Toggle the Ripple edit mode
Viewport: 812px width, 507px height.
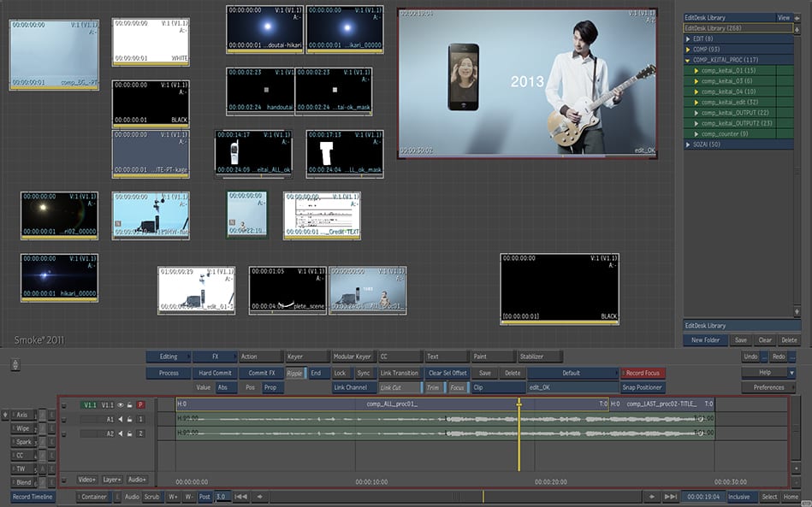point(293,373)
